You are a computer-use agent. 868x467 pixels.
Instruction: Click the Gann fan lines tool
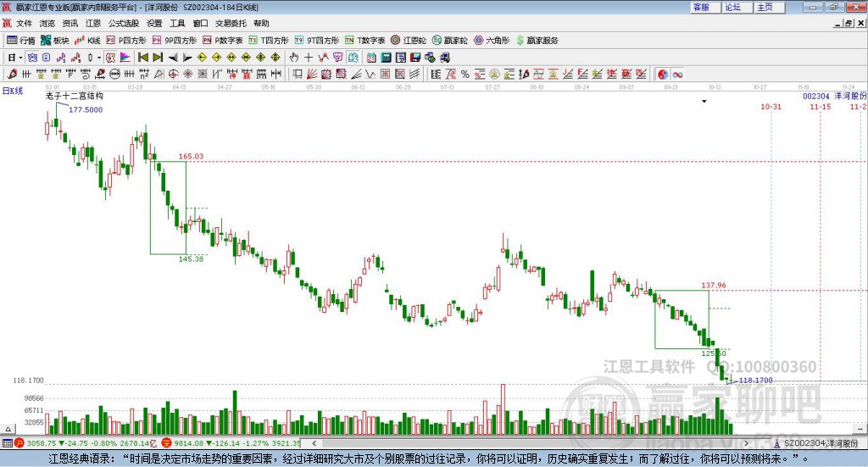point(311,74)
